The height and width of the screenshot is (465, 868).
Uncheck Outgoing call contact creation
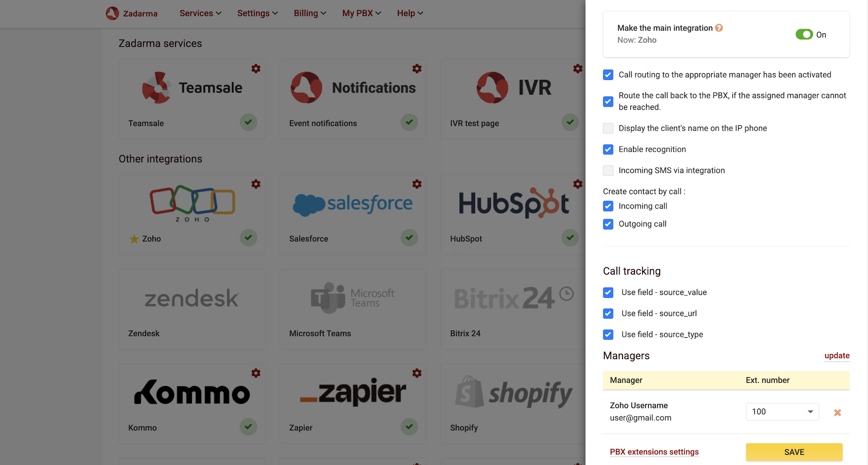click(x=608, y=224)
